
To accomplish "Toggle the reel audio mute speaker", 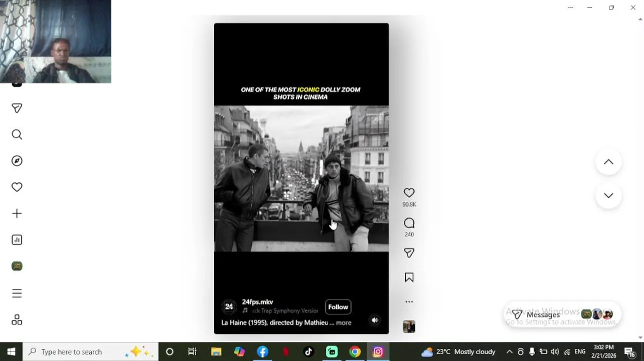I will coord(374,320).
